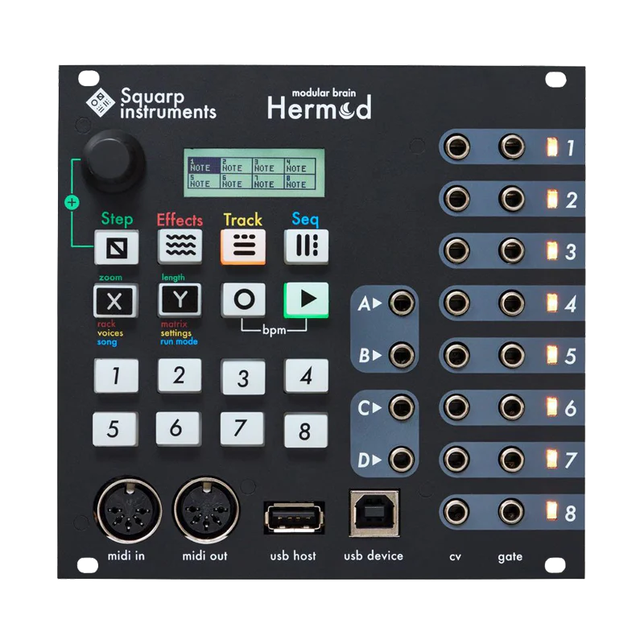Click track 6 NOTE cell on display
This screenshot has width=644, height=644.
pos(236,181)
